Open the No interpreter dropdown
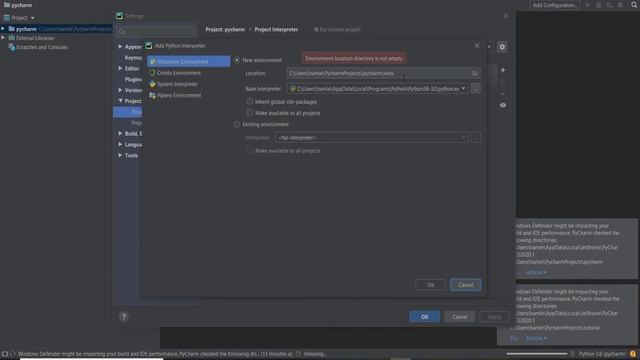Screen dimensions: 640x360 (371, 138)
